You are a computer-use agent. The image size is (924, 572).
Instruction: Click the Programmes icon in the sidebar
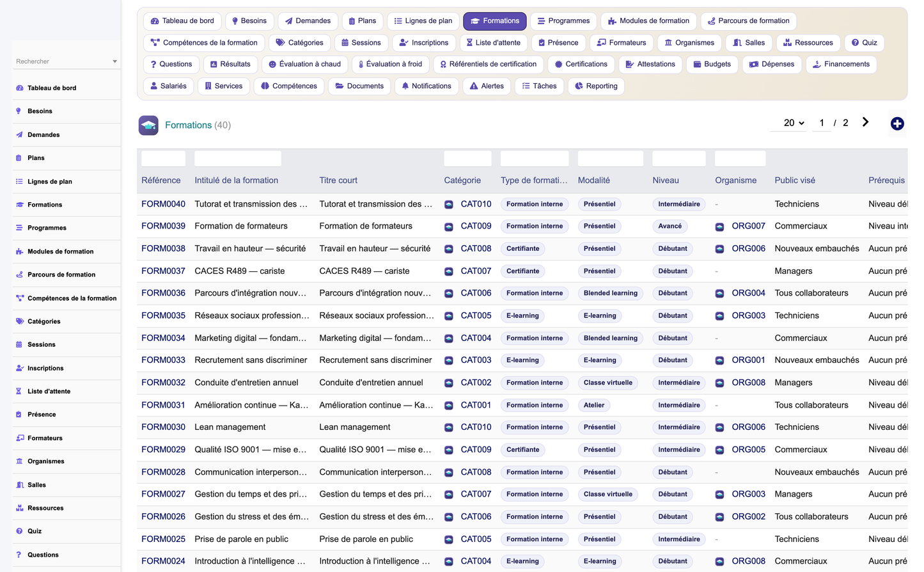click(x=19, y=228)
